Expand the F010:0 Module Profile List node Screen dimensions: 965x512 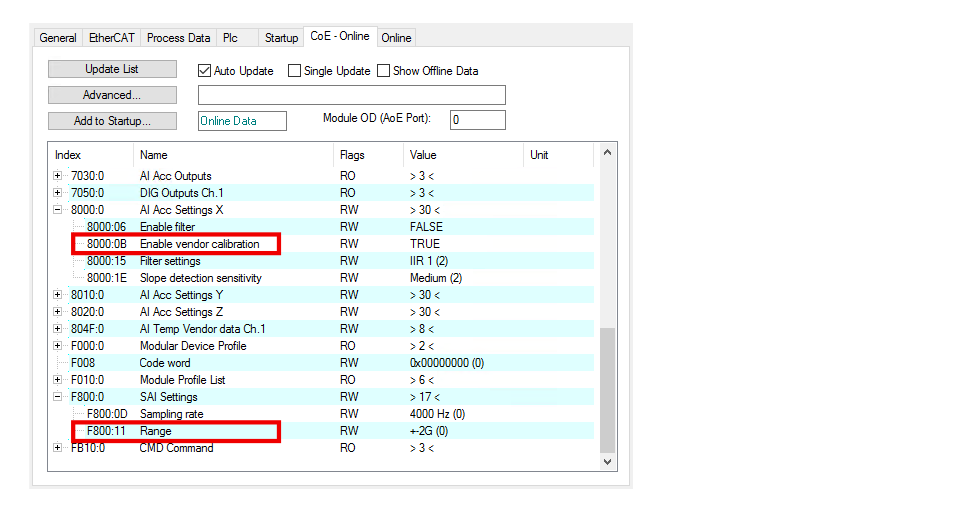point(57,380)
